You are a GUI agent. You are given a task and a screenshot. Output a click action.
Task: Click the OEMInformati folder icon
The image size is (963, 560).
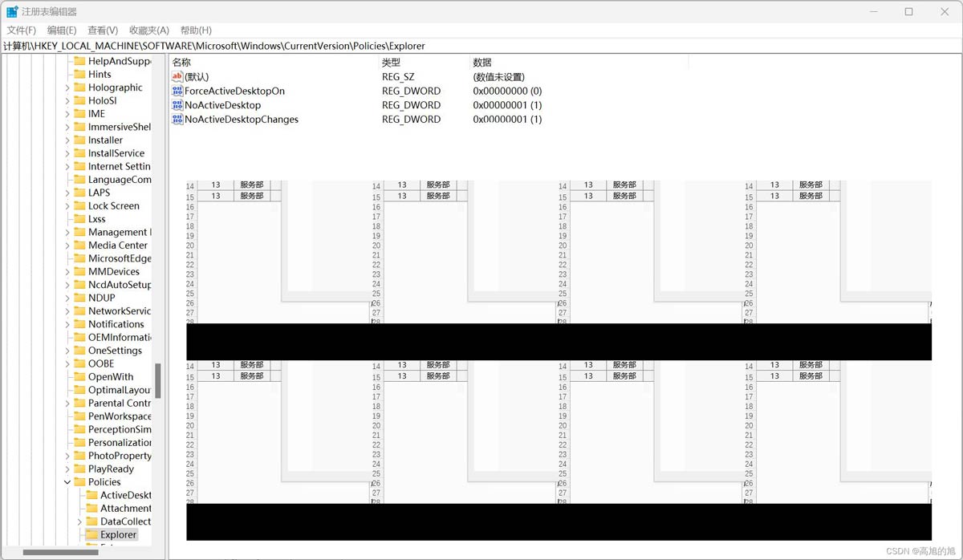coord(79,337)
